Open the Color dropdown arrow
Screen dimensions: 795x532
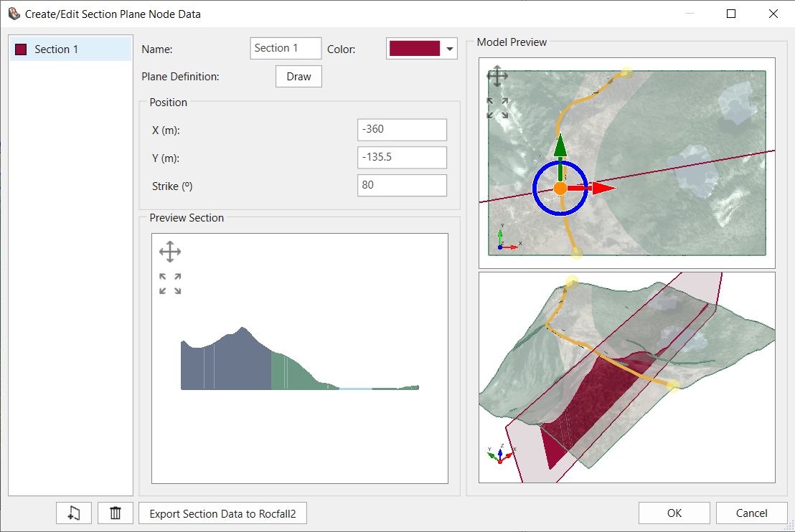click(x=449, y=49)
